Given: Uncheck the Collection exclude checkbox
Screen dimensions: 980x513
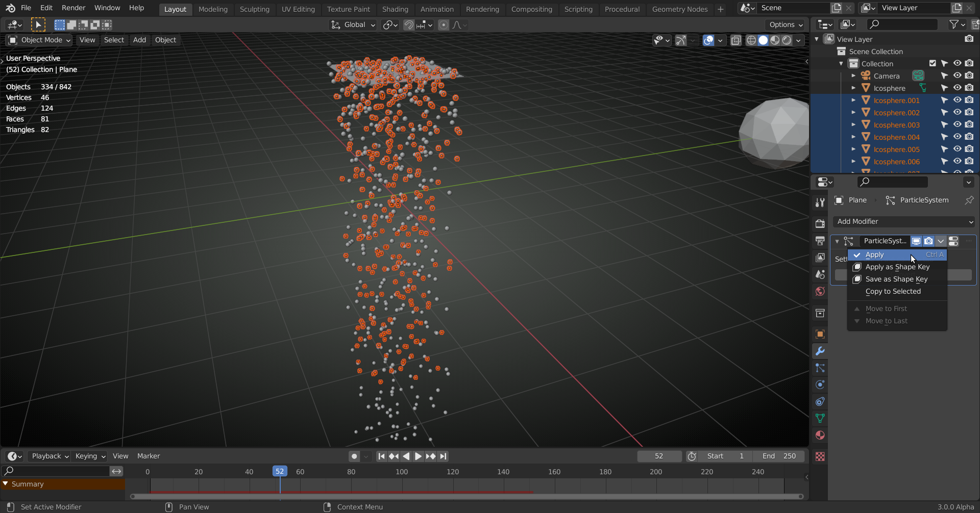Looking at the screenshot, I should (x=933, y=64).
